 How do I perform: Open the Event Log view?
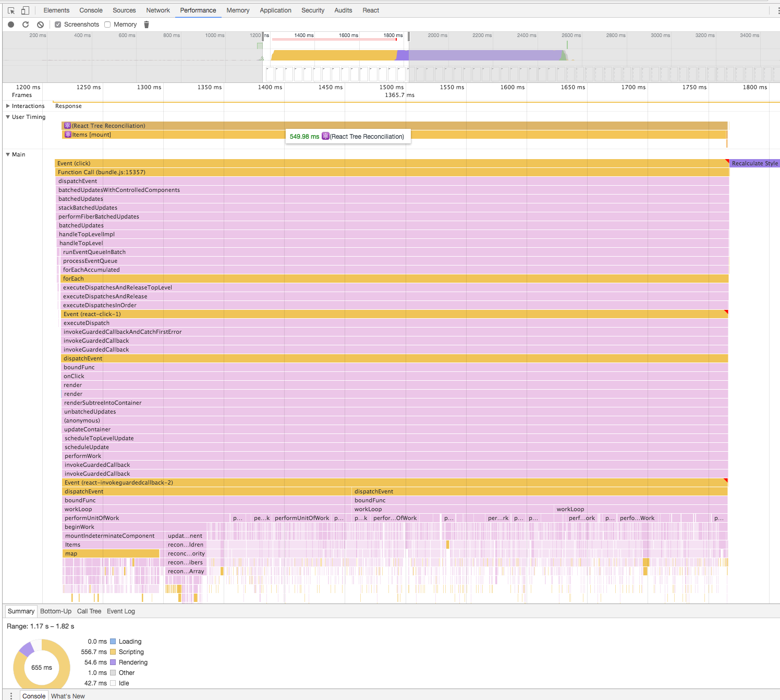(x=120, y=611)
